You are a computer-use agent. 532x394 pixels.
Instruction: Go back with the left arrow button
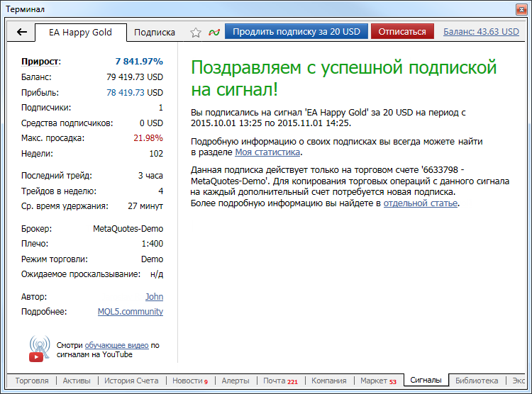click(x=22, y=32)
